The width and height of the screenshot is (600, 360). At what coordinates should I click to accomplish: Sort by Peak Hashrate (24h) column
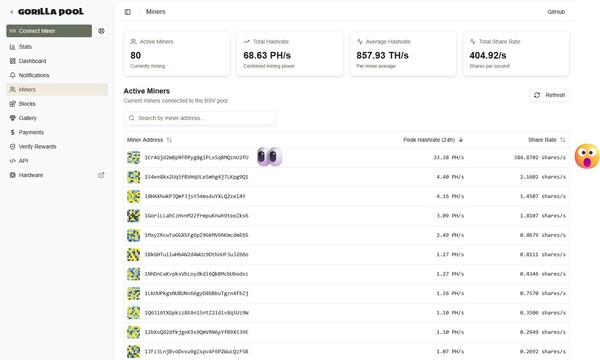[x=433, y=140]
